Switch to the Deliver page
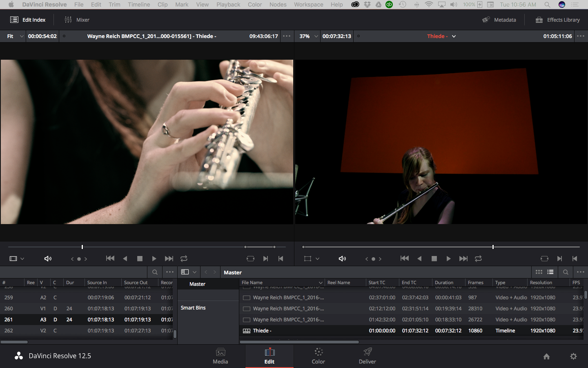 (367, 356)
